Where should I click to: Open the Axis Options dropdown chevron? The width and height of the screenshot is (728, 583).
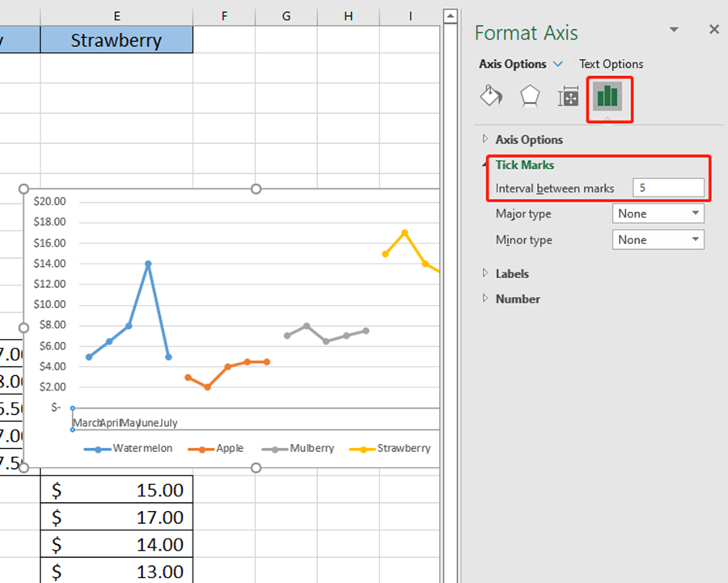point(558,64)
